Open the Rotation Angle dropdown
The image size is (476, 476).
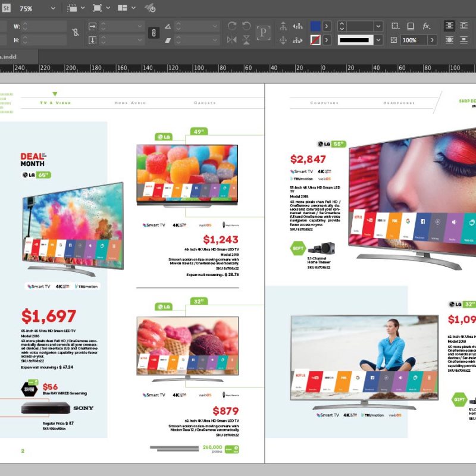coord(215,26)
